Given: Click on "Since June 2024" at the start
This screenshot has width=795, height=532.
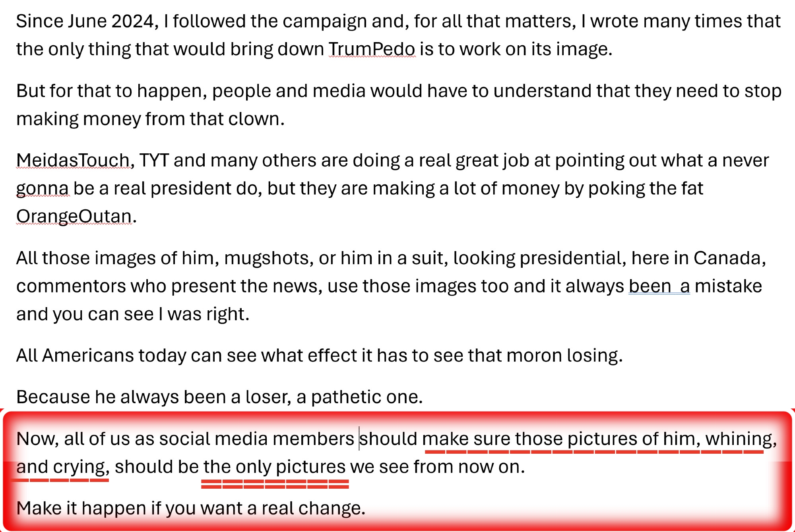Looking at the screenshot, I should click(x=85, y=21).
